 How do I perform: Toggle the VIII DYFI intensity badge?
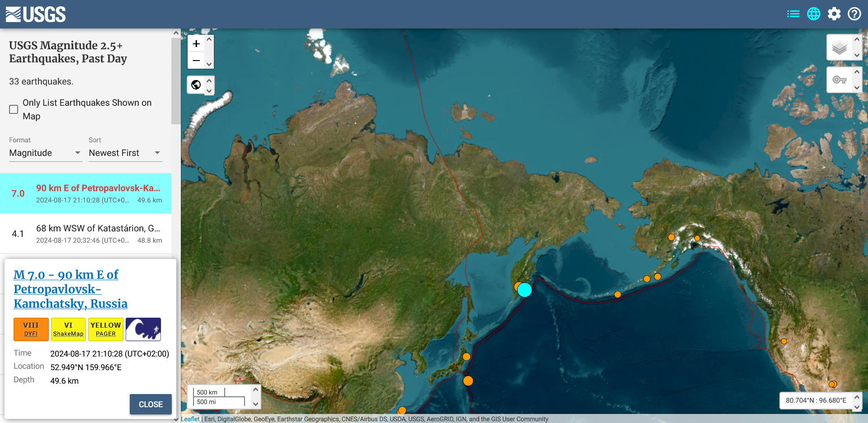31,329
